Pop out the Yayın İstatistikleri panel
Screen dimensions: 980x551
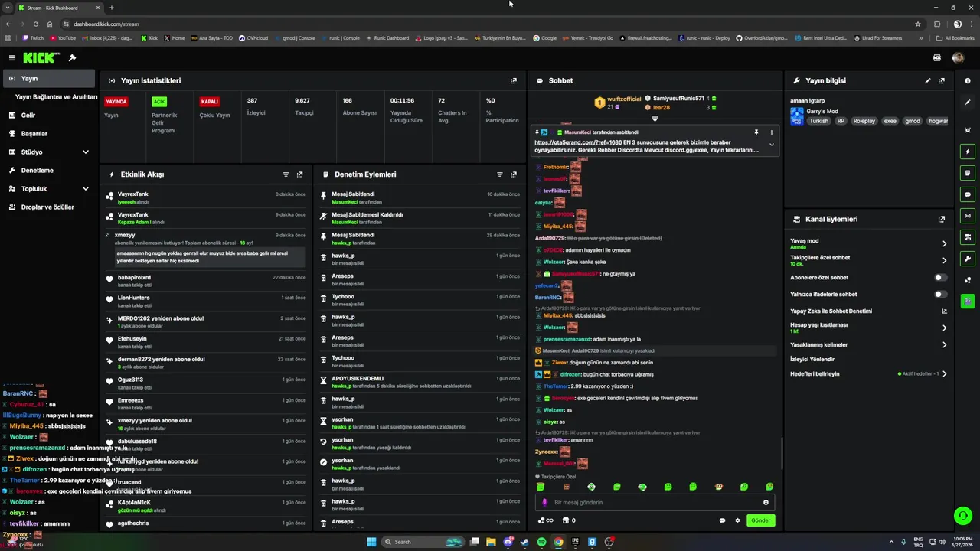coord(514,80)
